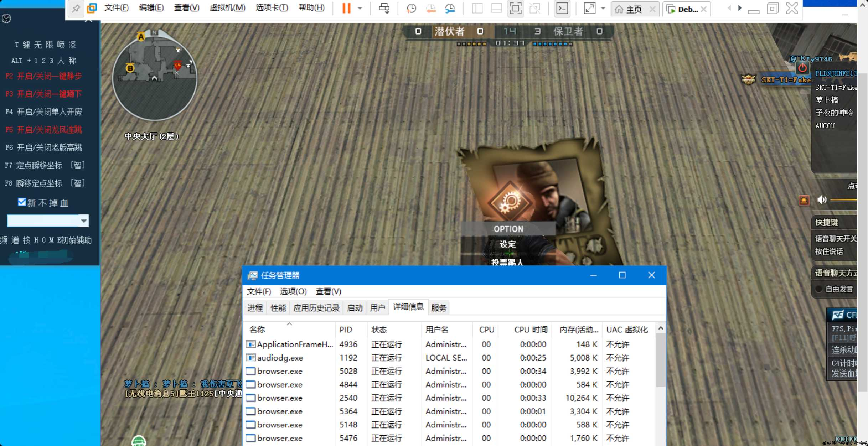Take a snapshot with the clock-plus icon
The image size is (868, 446).
click(x=411, y=8)
